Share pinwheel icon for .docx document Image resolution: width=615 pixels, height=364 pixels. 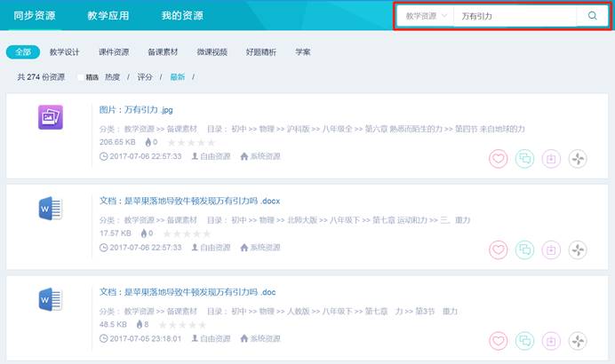pyautogui.click(x=578, y=249)
